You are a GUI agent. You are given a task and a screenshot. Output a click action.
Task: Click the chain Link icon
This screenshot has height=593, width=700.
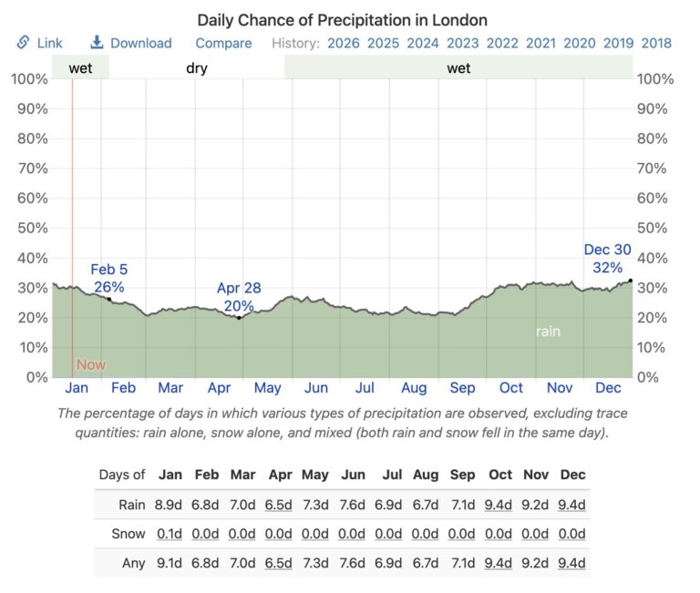(23, 43)
